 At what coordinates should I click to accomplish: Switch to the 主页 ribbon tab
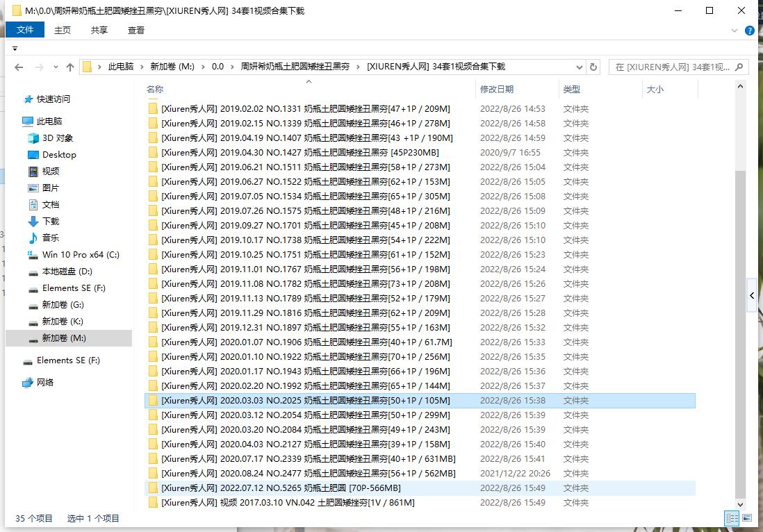coord(63,30)
